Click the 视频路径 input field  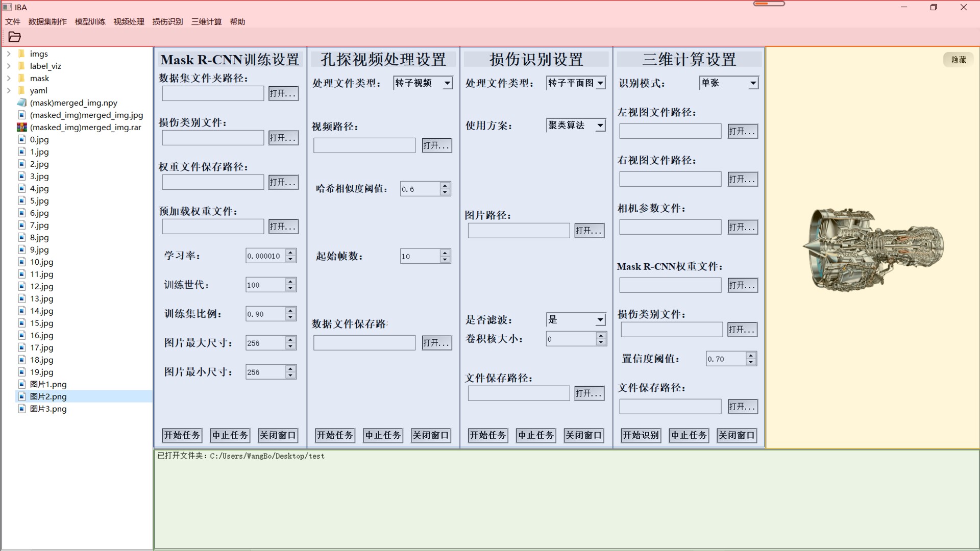click(364, 145)
